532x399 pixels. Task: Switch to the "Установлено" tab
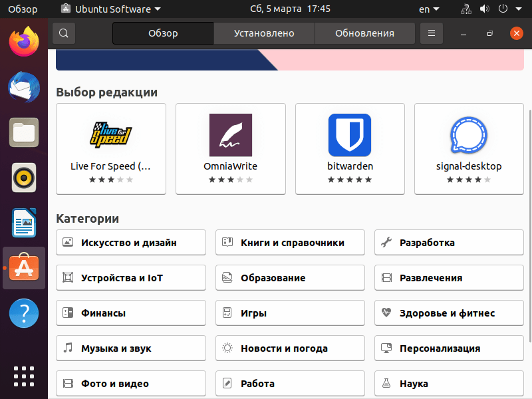click(264, 33)
